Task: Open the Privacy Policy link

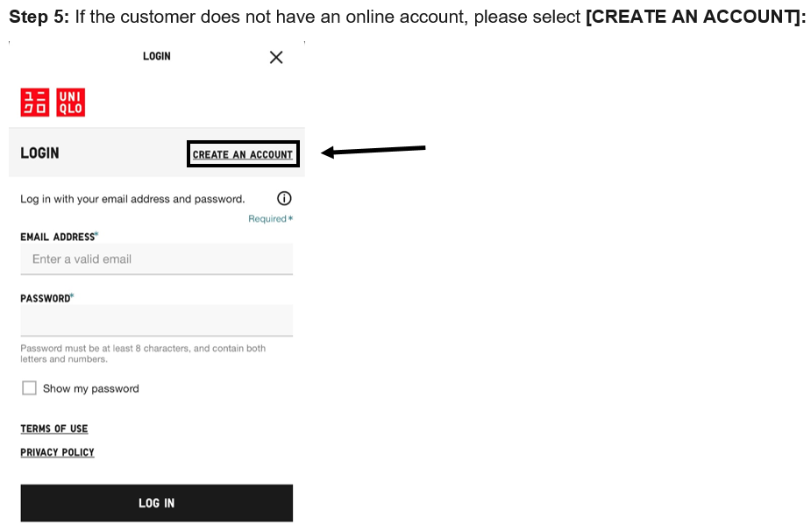Action: coord(57,452)
